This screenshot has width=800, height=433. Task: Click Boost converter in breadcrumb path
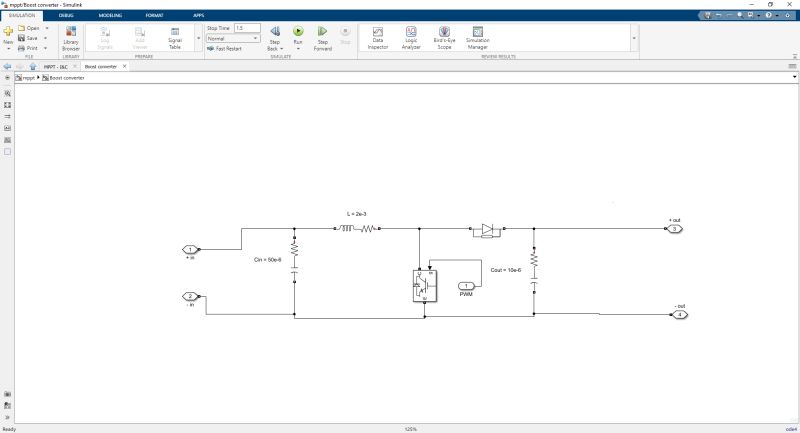67,78
